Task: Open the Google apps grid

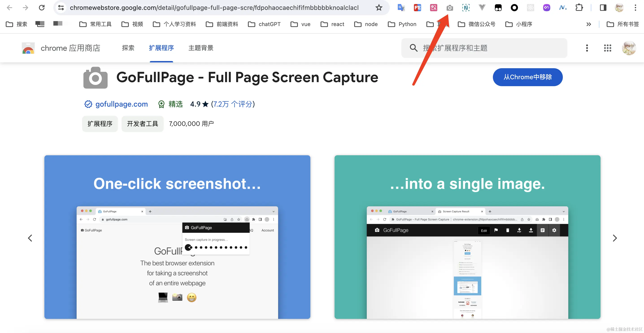Action: coord(607,48)
